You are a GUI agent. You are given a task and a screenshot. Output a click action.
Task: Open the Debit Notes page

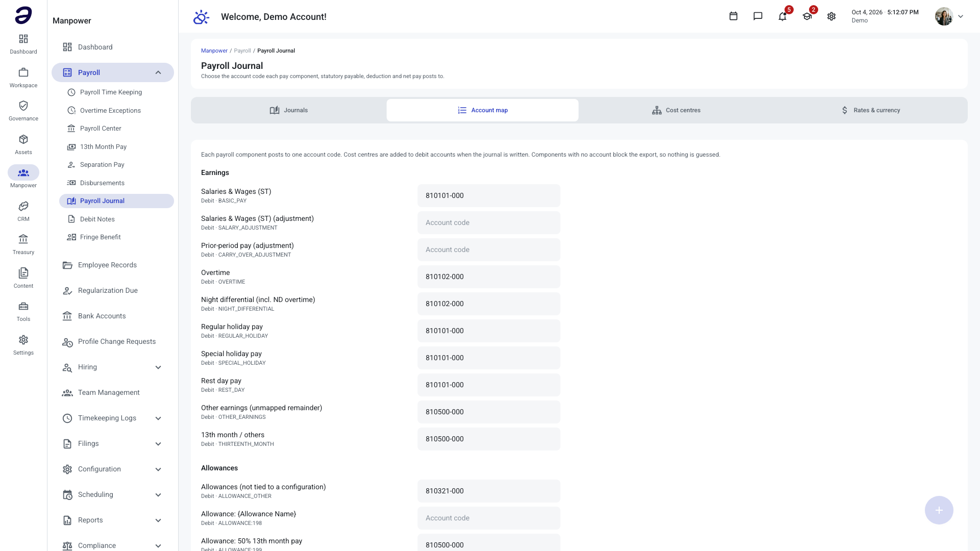click(116, 219)
